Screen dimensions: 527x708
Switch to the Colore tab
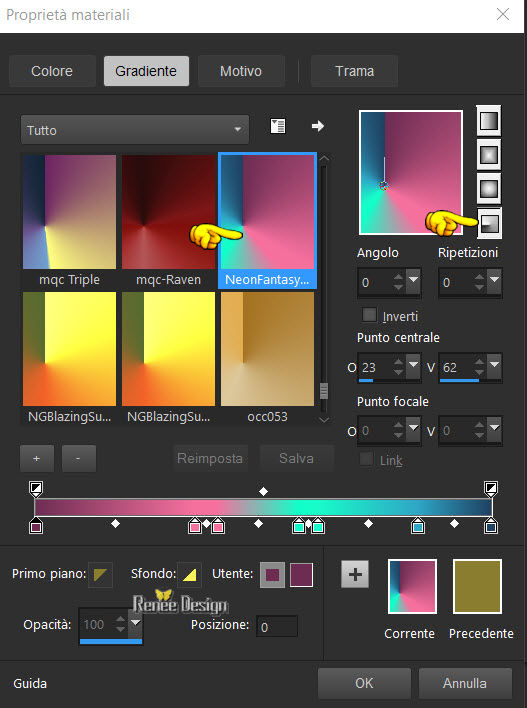coord(52,71)
